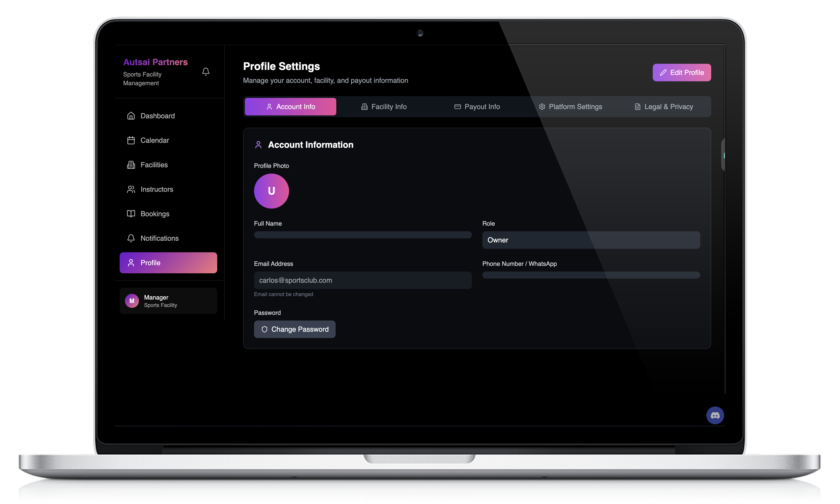
Task: Open the Legal & Privacy tab
Action: (664, 107)
